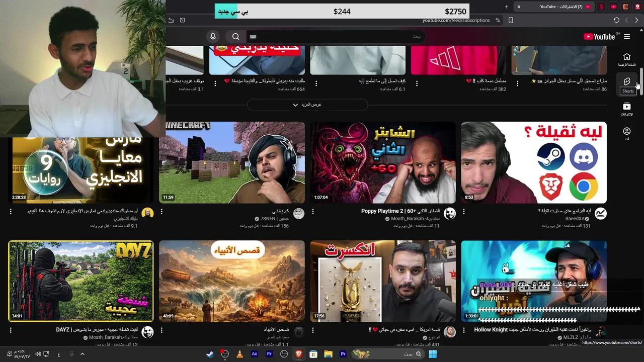Image resolution: width=644 pixels, height=362 pixels.
Task: Switch to the pinned orange C tab
Action: [x=625, y=7]
